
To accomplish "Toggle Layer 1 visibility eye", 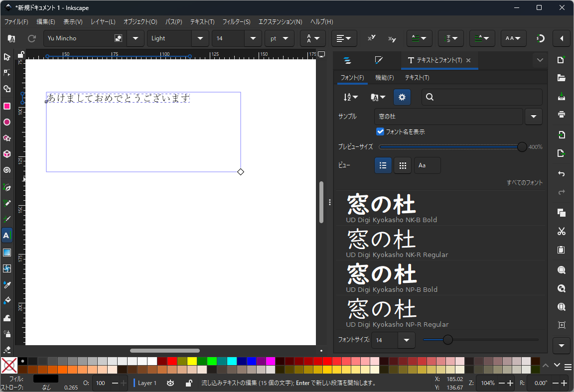I will [x=170, y=383].
